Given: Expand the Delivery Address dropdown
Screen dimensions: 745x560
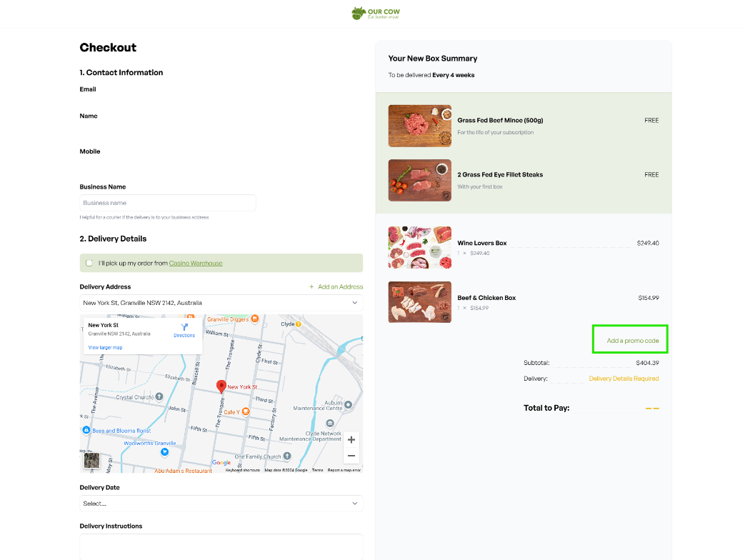Looking at the screenshot, I should pyautogui.click(x=221, y=303).
